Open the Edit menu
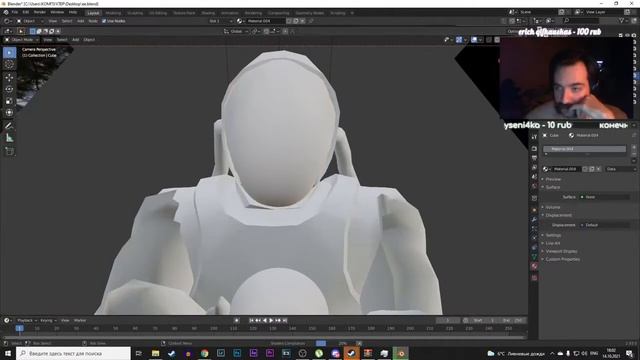This screenshot has width=640, height=360. click(x=25, y=12)
